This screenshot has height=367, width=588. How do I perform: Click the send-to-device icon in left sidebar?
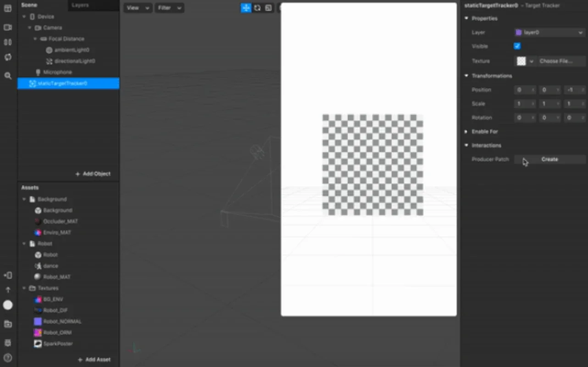point(8,275)
